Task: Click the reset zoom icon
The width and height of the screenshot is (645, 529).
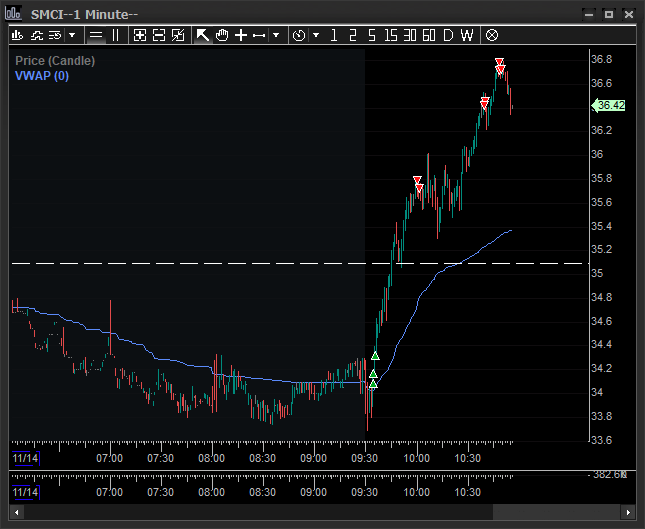Action: pos(178,35)
